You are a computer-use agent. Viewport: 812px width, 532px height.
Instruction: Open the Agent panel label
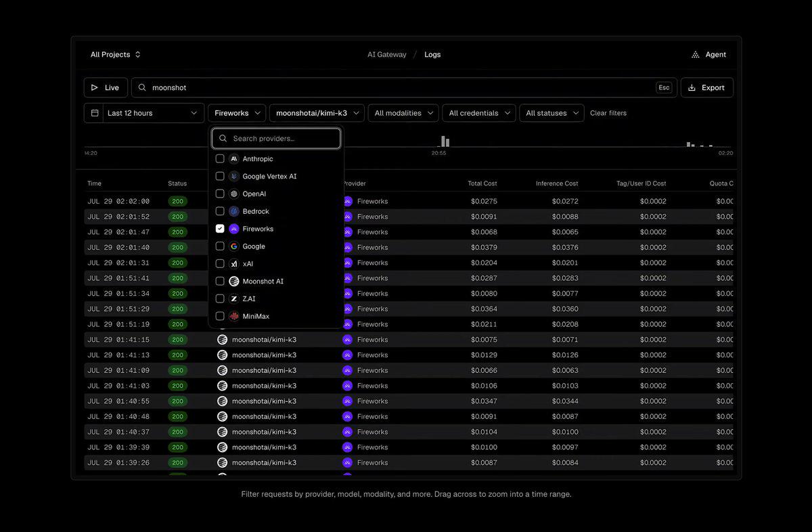coord(716,55)
